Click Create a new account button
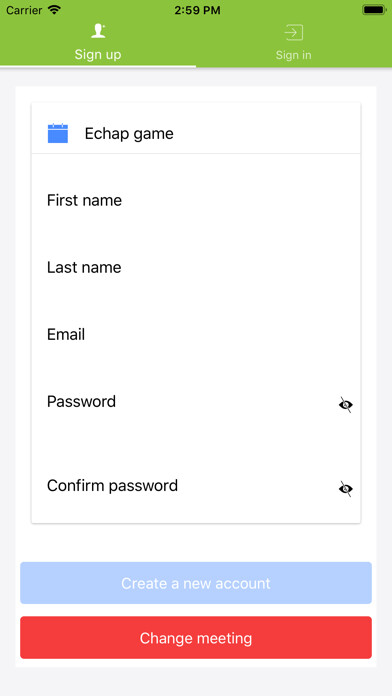 [x=196, y=583]
